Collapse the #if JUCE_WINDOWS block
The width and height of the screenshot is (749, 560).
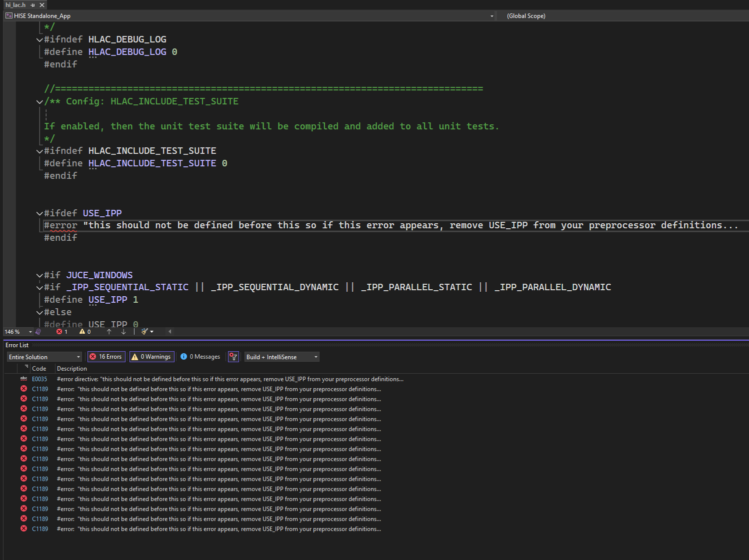pos(39,275)
